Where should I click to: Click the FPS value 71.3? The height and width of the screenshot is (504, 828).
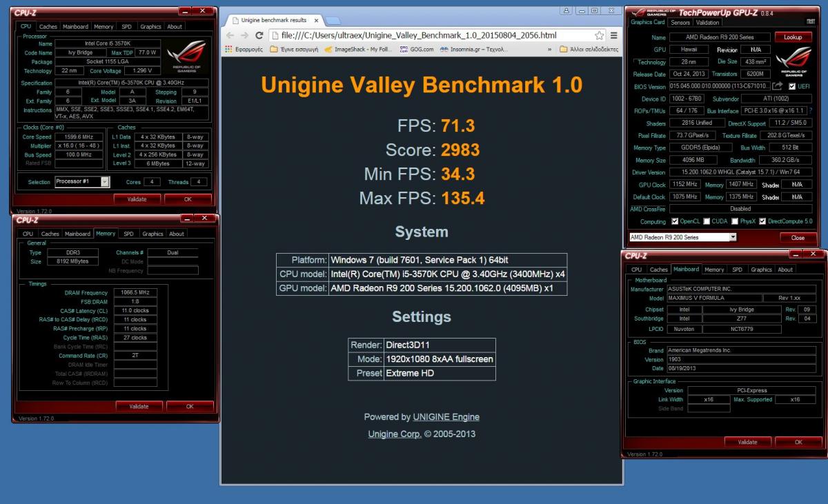tap(457, 125)
